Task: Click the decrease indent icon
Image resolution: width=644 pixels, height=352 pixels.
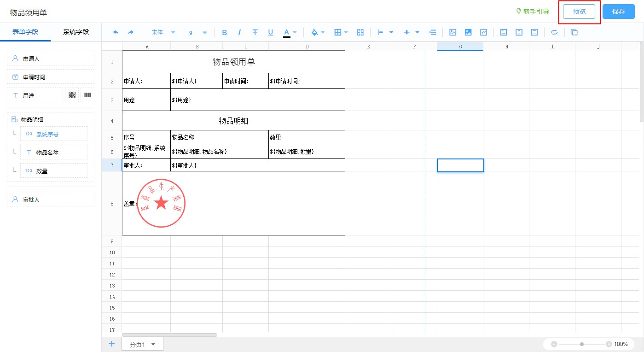Action: (433, 32)
